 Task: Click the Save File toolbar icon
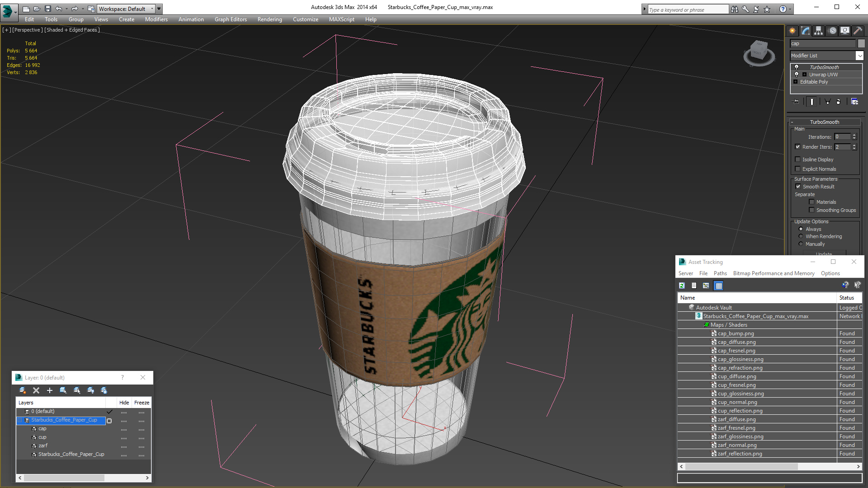tap(48, 9)
